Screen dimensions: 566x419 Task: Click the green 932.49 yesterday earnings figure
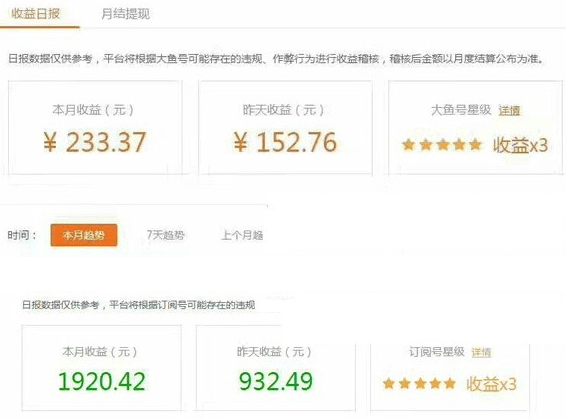tap(276, 381)
